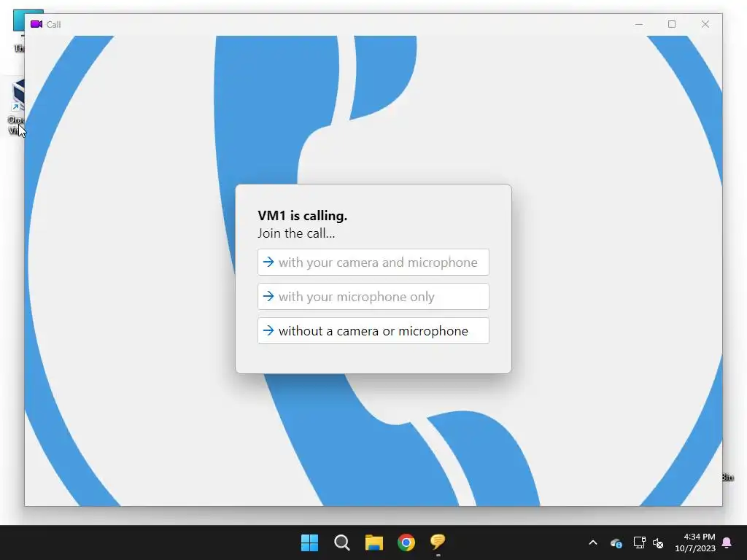Click the muted volume tray icon
The height and width of the screenshot is (560, 747).
(x=659, y=542)
